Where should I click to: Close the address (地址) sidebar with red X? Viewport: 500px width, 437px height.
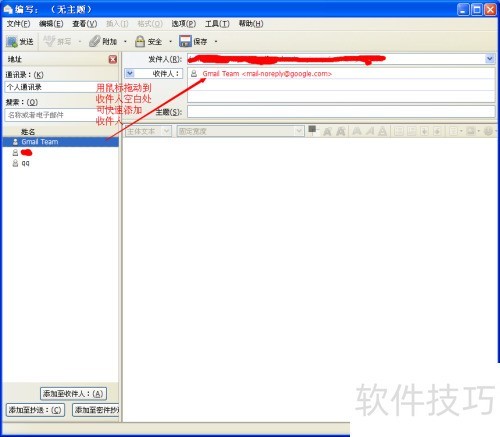pyautogui.click(x=113, y=59)
